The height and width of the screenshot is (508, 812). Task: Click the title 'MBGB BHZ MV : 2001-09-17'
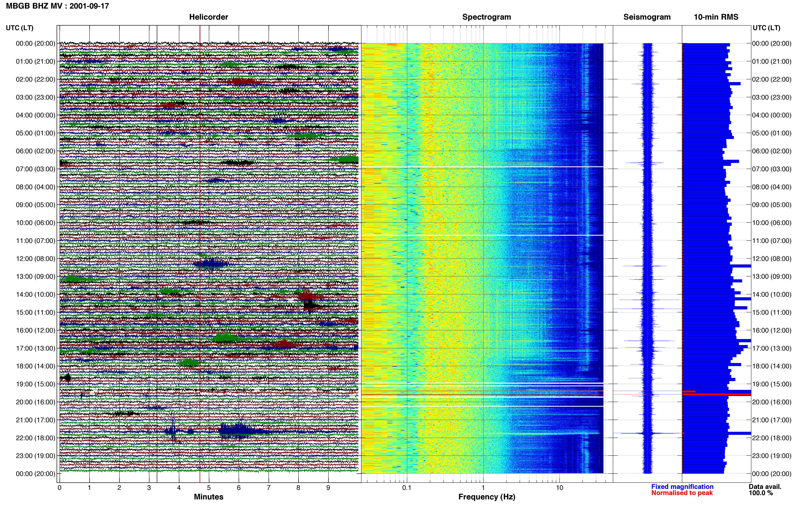point(57,6)
